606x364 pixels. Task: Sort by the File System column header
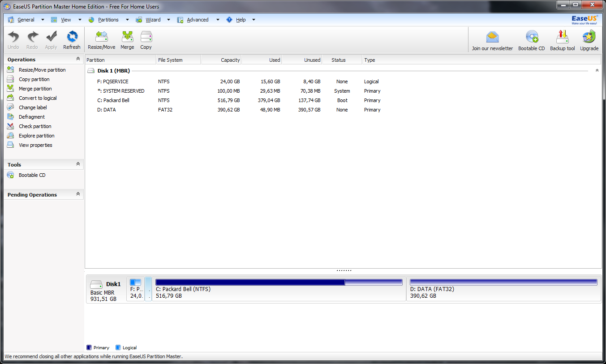179,60
